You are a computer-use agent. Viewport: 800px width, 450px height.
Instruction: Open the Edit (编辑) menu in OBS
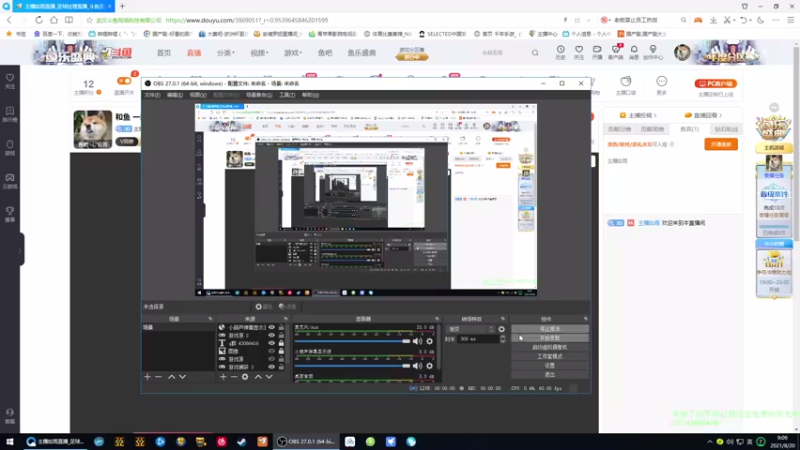[174, 95]
